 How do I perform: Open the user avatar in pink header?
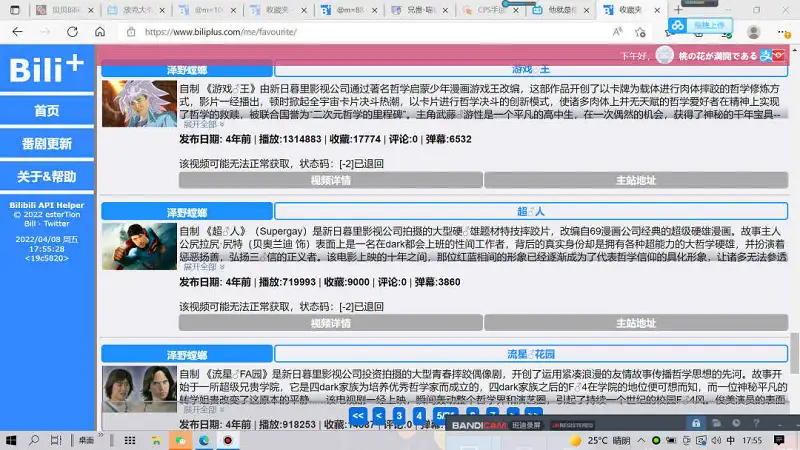664,55
